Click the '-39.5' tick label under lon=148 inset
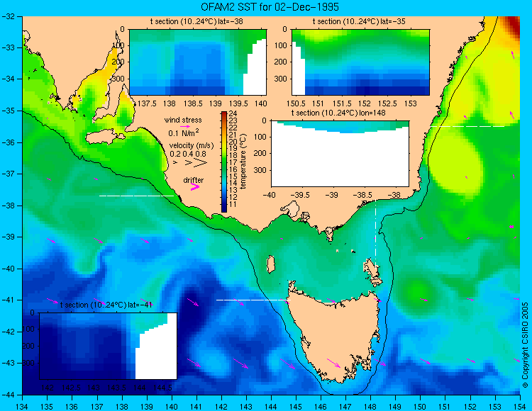 [x=299, y=195]
